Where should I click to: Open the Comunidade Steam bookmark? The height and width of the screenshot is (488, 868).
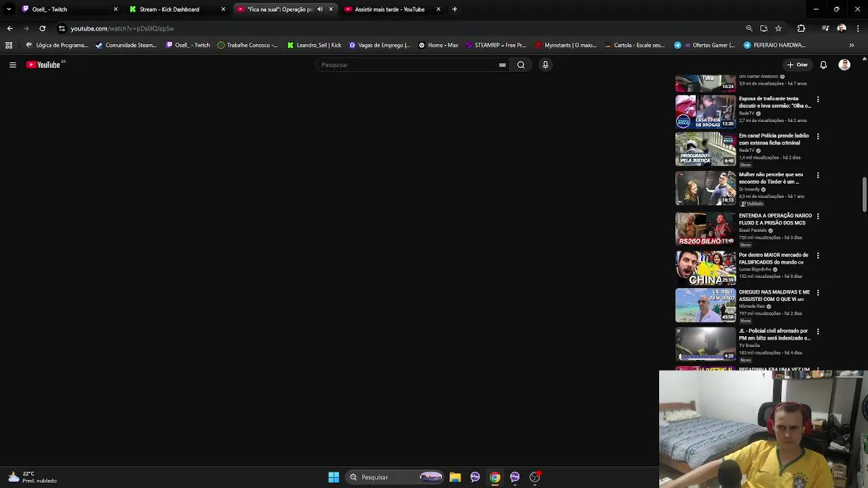tap(126, 45)
